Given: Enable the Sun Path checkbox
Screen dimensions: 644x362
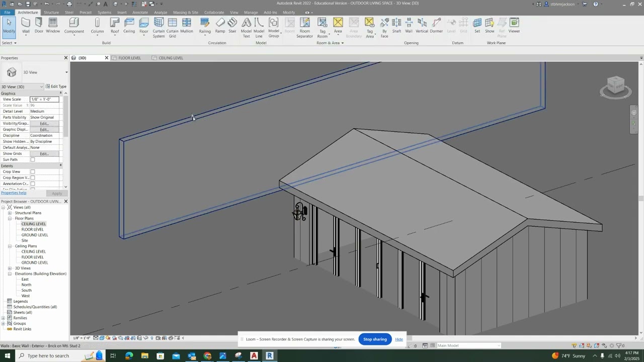Looking at the screenshot, I should click(33, 160).
